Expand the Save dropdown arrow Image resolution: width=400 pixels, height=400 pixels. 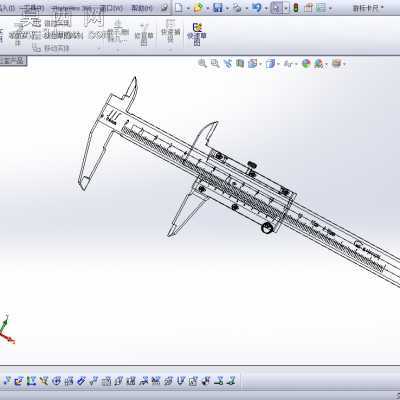(x=227, y=8)
